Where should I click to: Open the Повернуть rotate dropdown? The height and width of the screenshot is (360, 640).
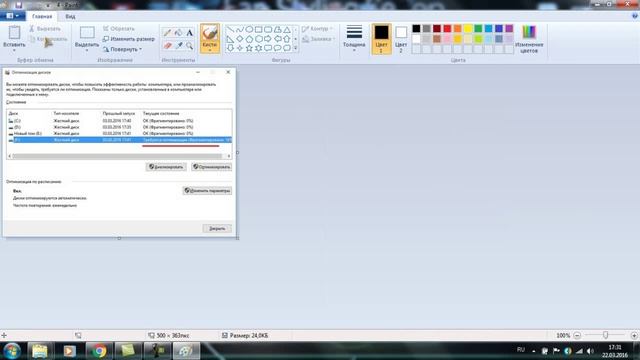pos(122,49)
